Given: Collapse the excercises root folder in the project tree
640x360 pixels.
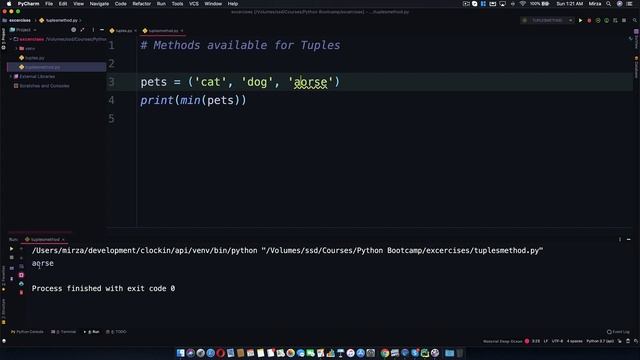Looking at the screenshot, I should 11,39.
